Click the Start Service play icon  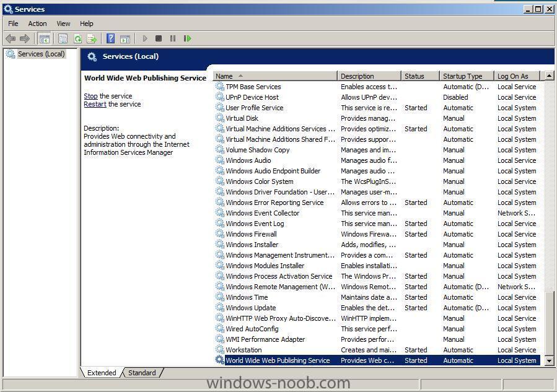[144, 38]
